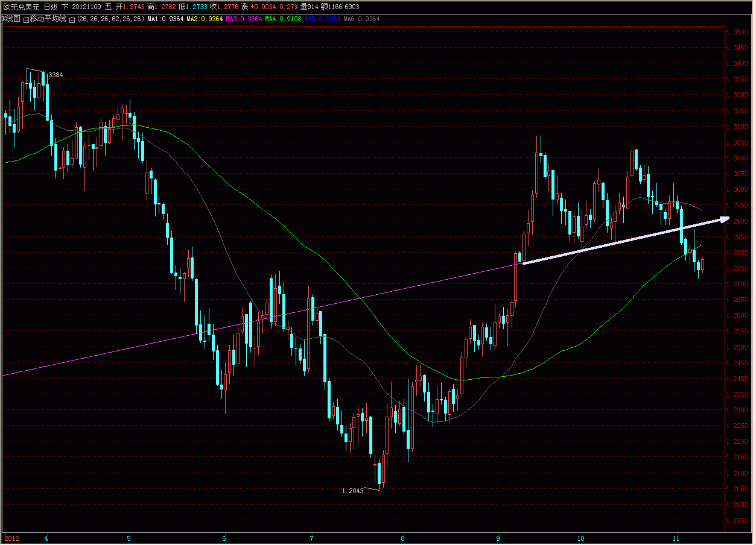
Task: Click month 5 on the time axis
Action: (x=129, y=538)
